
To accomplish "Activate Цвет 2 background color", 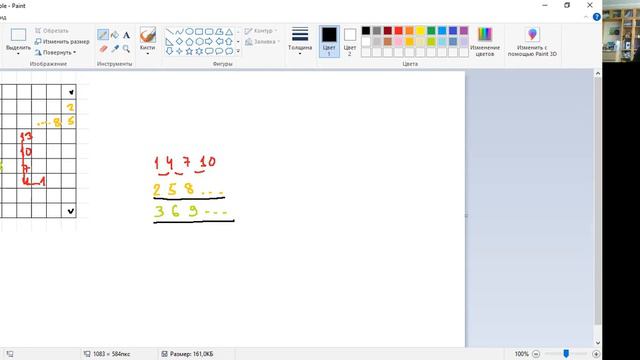I will click(350, 42).
